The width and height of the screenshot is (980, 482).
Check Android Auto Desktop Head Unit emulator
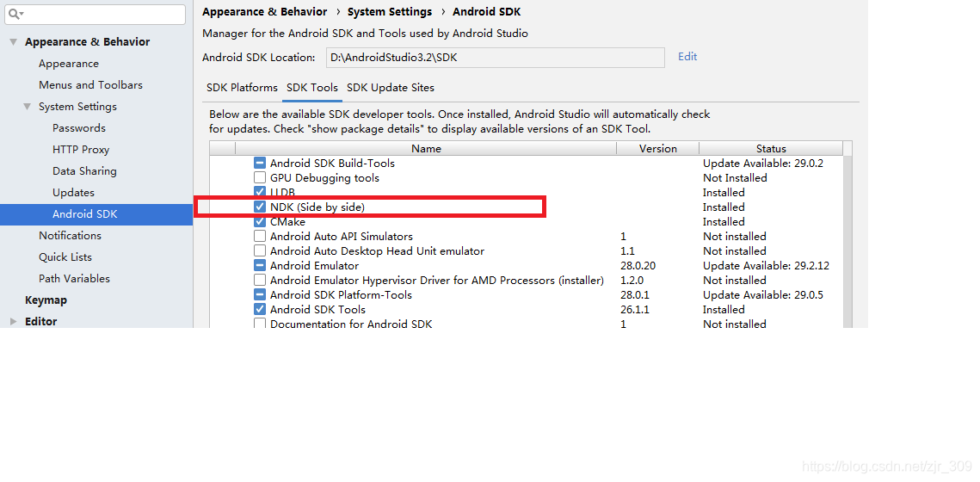260,251
